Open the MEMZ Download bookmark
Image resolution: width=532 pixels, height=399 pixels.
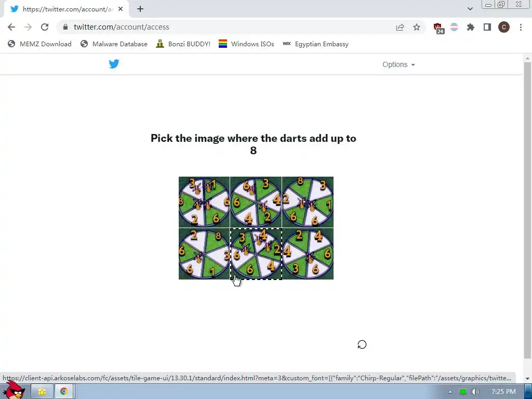coord(39,44)
